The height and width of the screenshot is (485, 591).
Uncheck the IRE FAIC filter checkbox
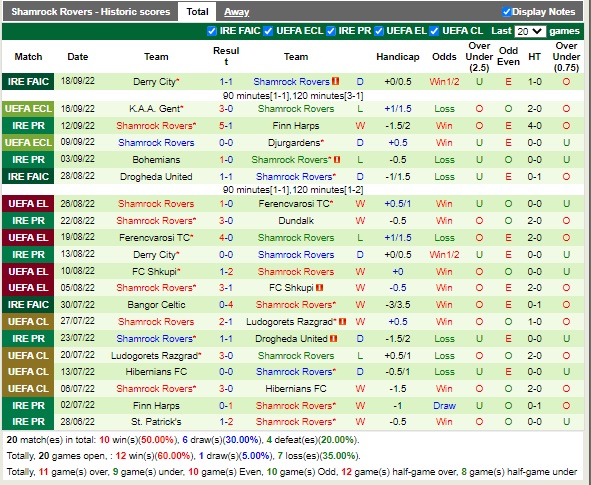(212, 31)
